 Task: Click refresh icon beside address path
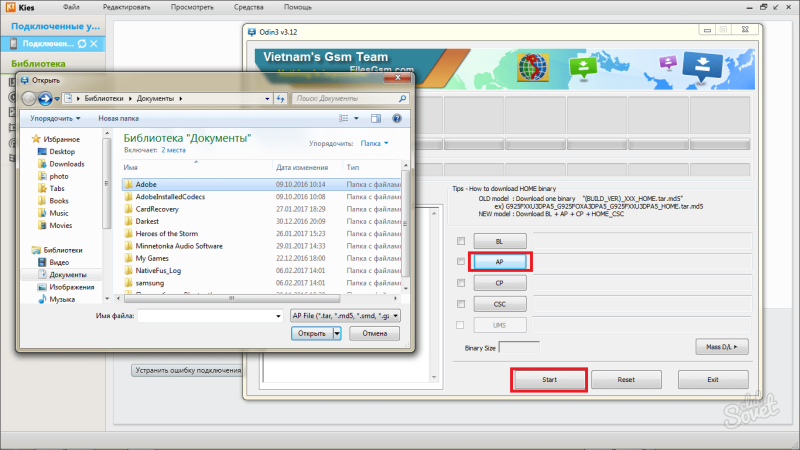click(281, 98)
